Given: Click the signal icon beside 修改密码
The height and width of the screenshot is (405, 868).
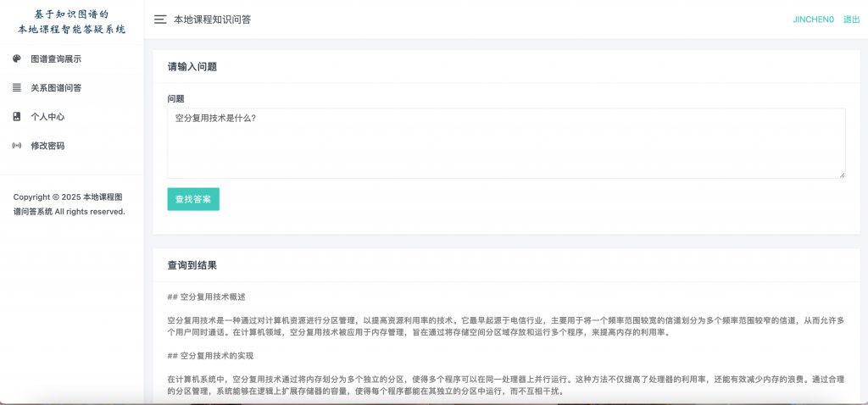Looking at the screenshot, I should click(17, 146).
